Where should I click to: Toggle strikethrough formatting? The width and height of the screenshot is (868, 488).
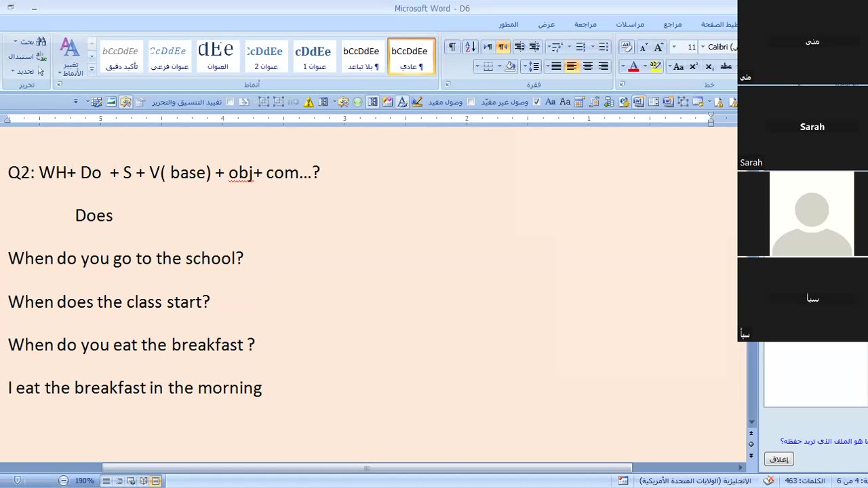click(x=726, y=66)
